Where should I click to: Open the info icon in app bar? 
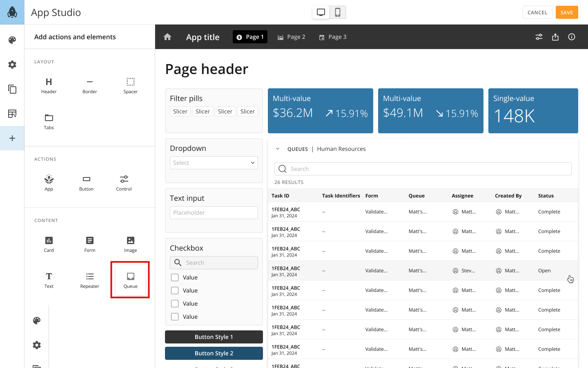tap(572, 37)
